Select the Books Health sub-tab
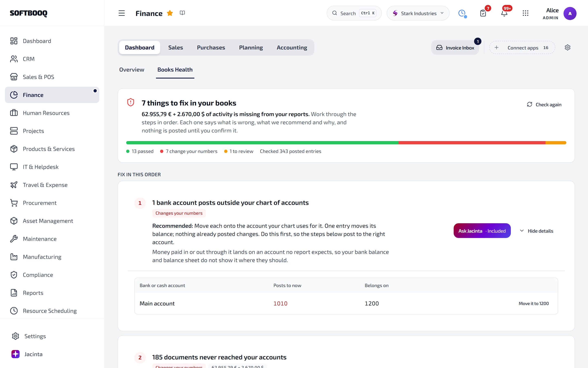The width and height of the screenshot is (588, 368). (x=175, y=70)
